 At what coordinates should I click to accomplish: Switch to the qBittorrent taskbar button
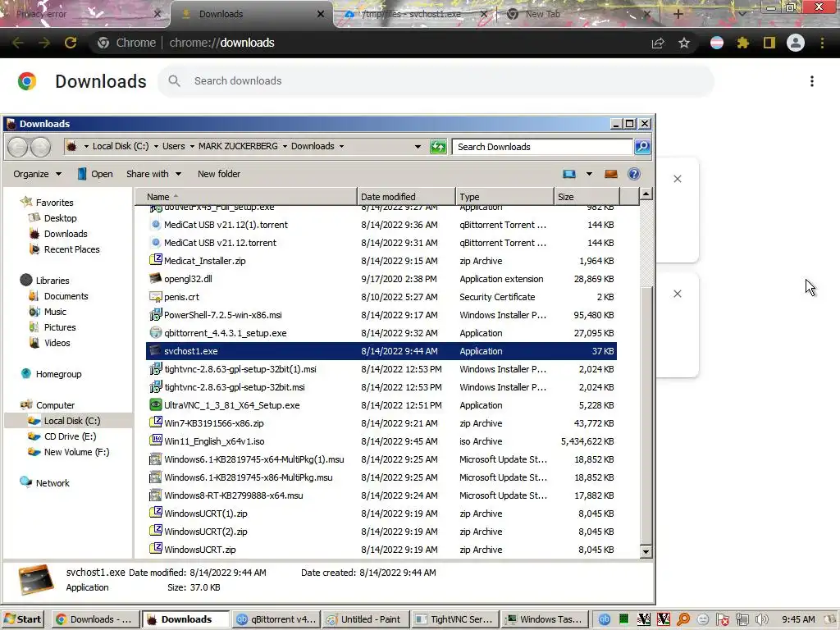coord(277,619)
